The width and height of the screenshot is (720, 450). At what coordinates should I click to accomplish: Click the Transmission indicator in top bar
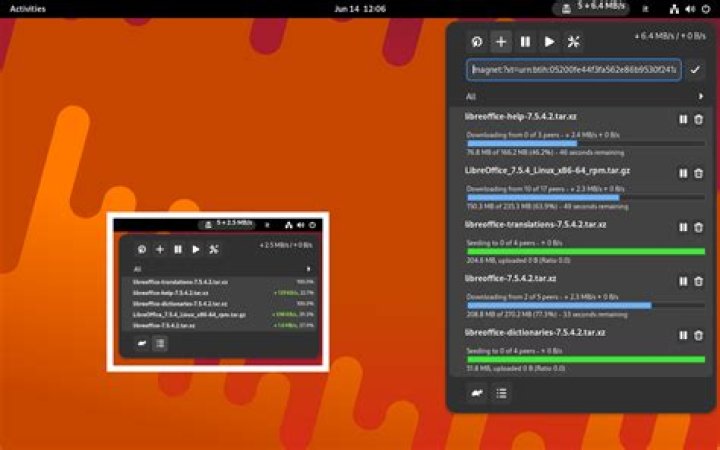pos(591,8)
